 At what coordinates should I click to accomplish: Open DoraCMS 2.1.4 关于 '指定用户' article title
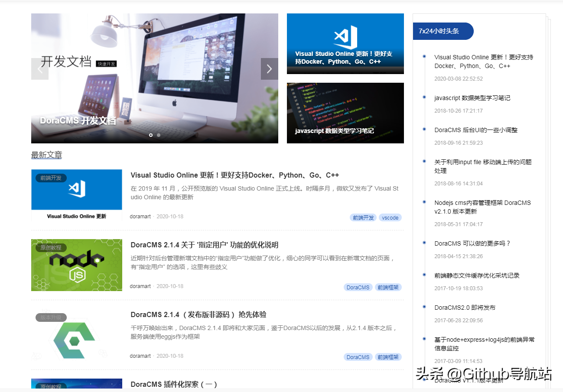click(x=205, y=245)
